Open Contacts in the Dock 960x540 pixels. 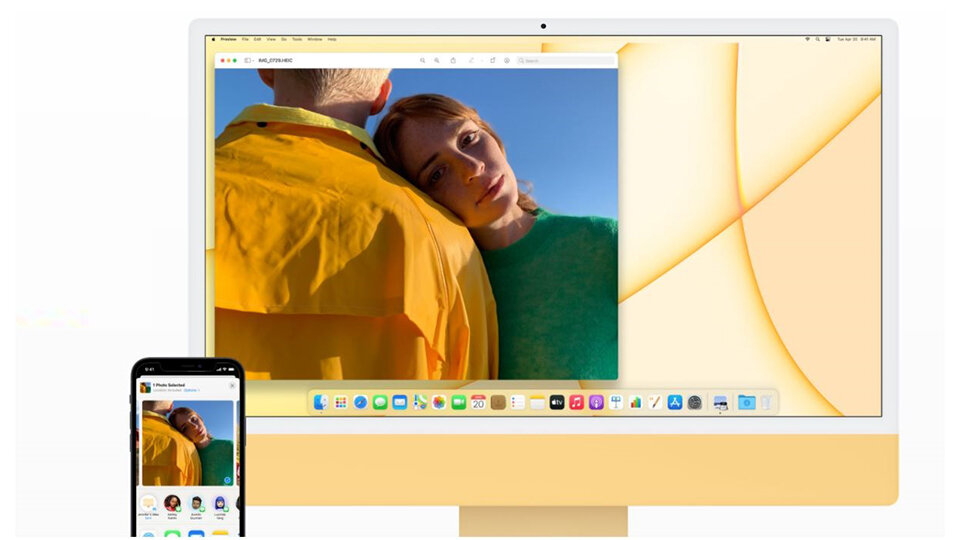[x=498, y=402]
